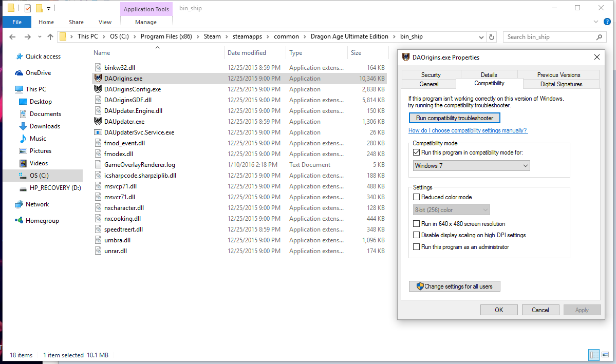The image size is (616, 364).
Task: Click the GameOverlayRenderer.log text file icon
Action: click(x=98, y=164)
